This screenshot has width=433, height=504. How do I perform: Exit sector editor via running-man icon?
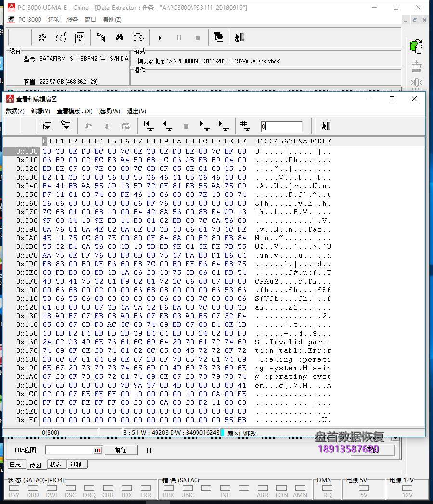click(x=326, y=126)
